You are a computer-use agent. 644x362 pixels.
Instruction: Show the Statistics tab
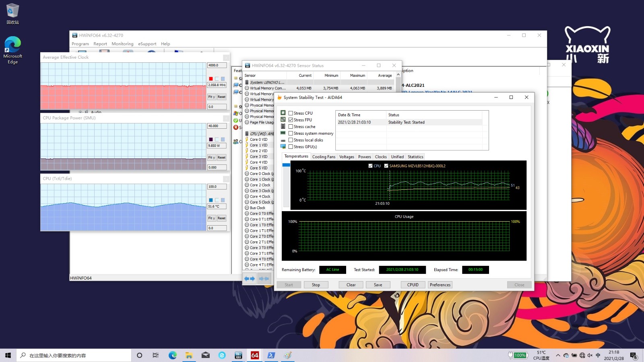pyautogui.click(x=415, y=157)
